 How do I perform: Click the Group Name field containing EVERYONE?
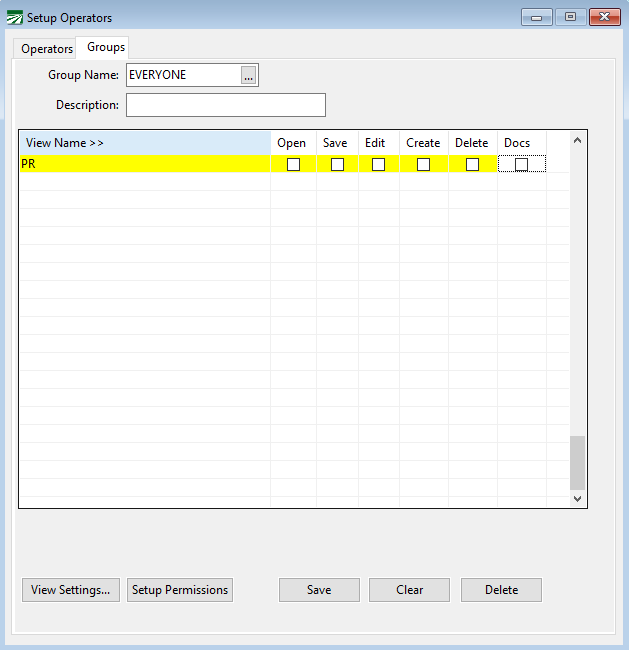tap(182, 76)
